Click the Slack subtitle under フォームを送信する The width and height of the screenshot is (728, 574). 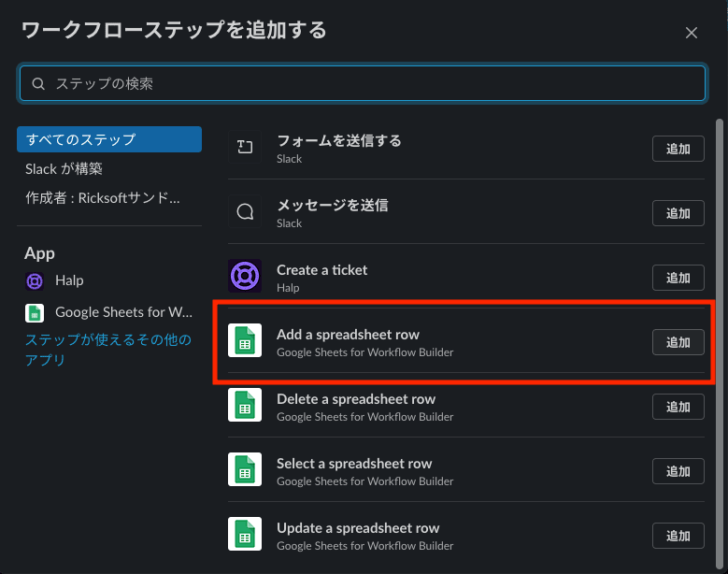(x=290, y=159)
